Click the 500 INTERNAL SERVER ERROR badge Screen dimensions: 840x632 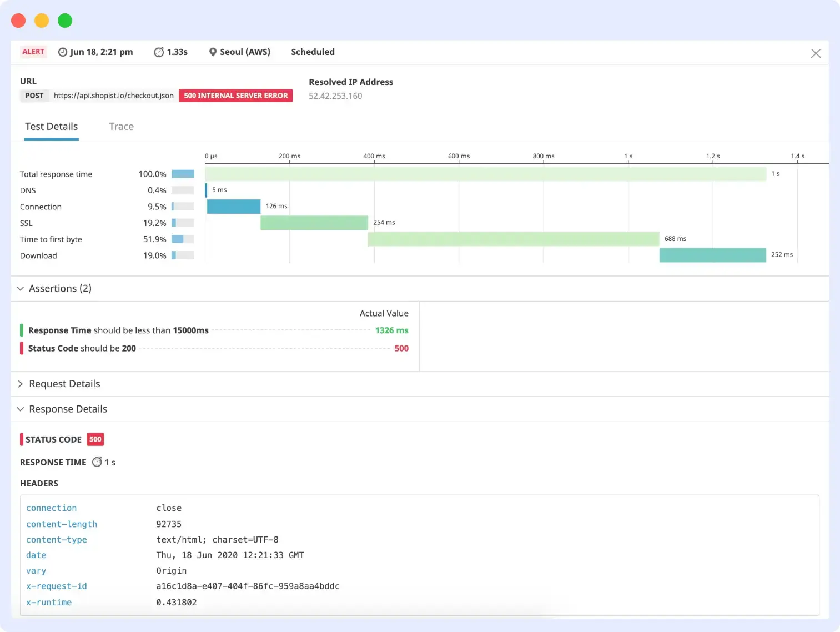236,96
